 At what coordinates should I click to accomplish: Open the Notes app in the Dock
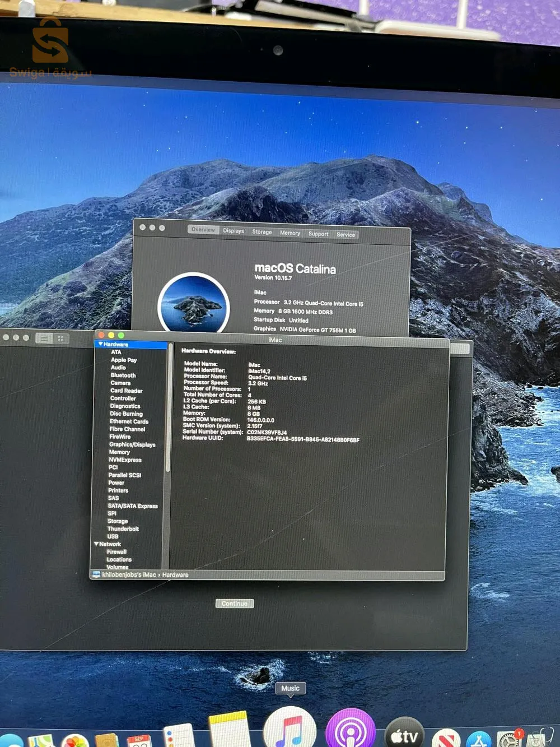(228, 731)
